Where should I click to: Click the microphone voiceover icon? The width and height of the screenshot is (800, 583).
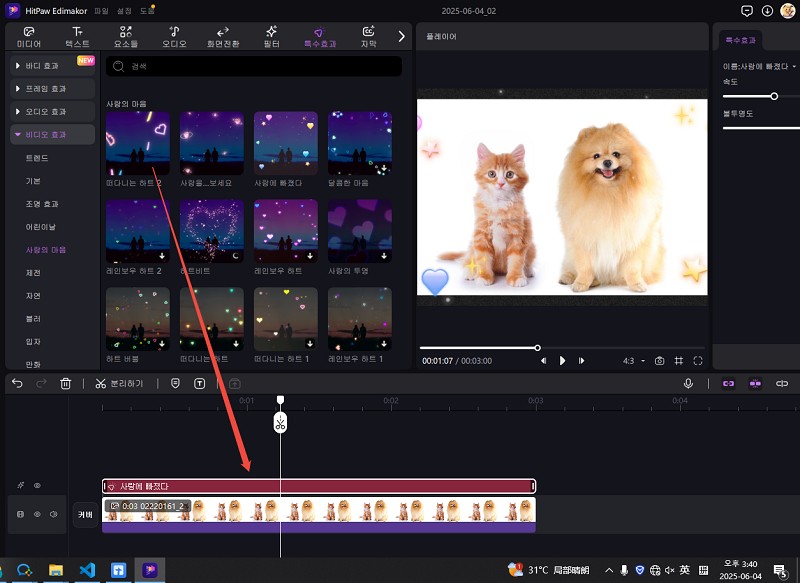pyautogui.click(x=689, y=383)
